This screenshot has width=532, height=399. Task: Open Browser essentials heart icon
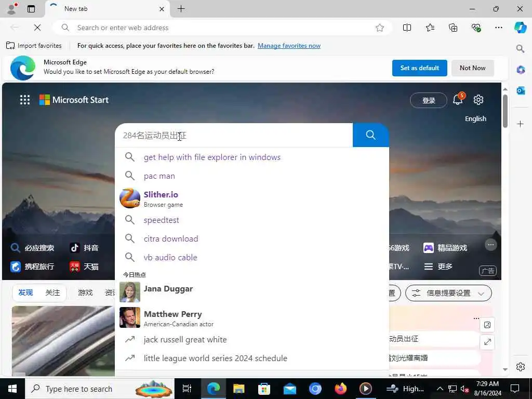coord(476,28)
